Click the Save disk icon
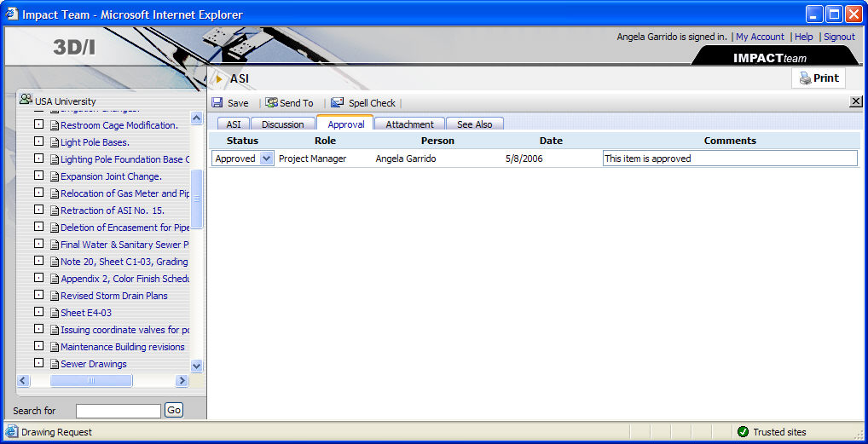Viewport: 868px width, 444px height. coord(217,103)
